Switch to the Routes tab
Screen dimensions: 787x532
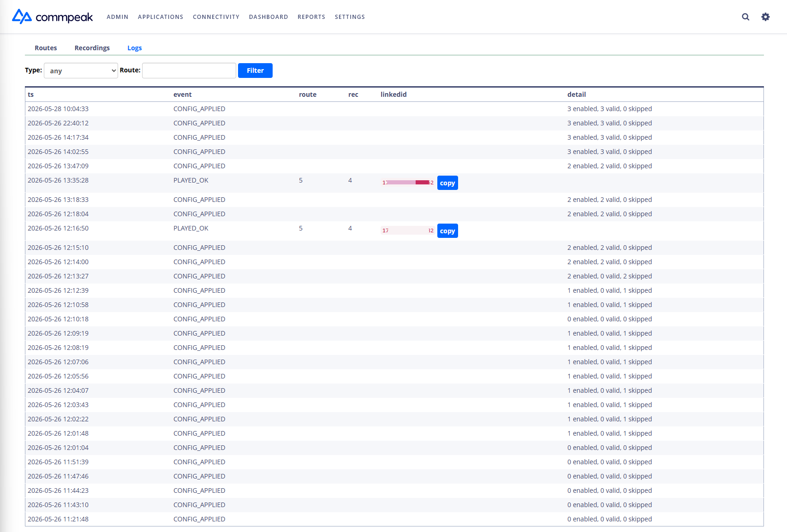point(46,48)
